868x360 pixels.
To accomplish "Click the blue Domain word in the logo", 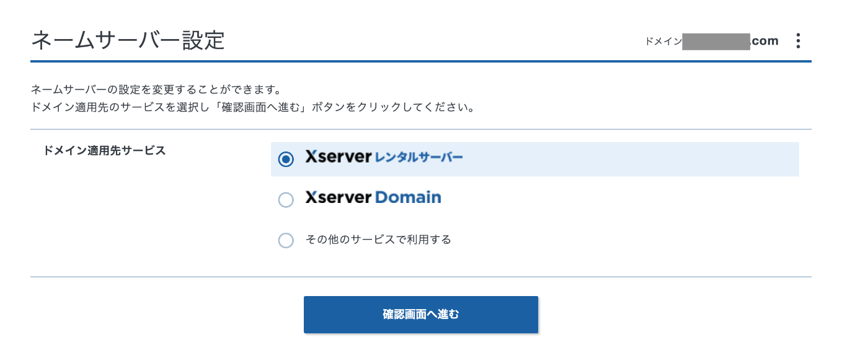I will click(x=408, y=198).
